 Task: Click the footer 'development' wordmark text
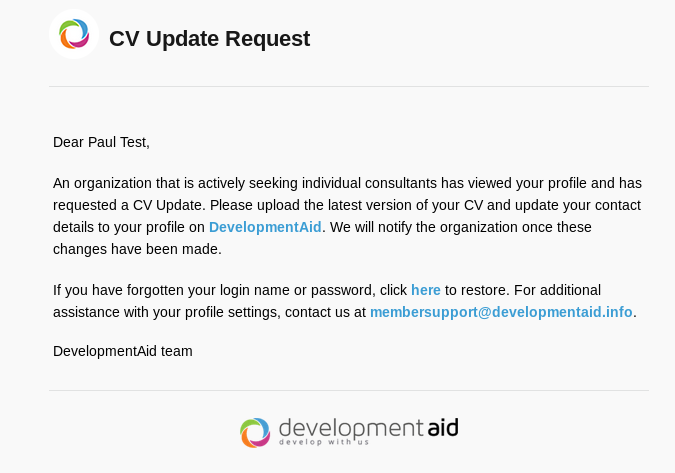coord(350,427)
